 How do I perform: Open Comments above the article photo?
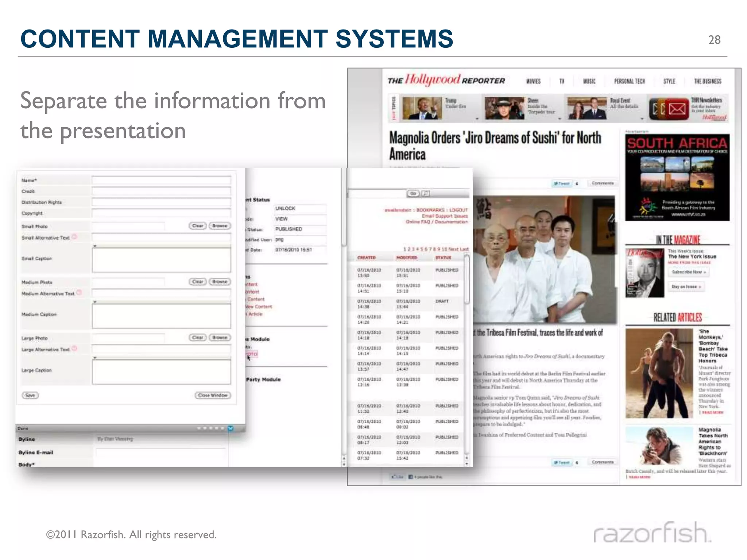click(603, 183)
